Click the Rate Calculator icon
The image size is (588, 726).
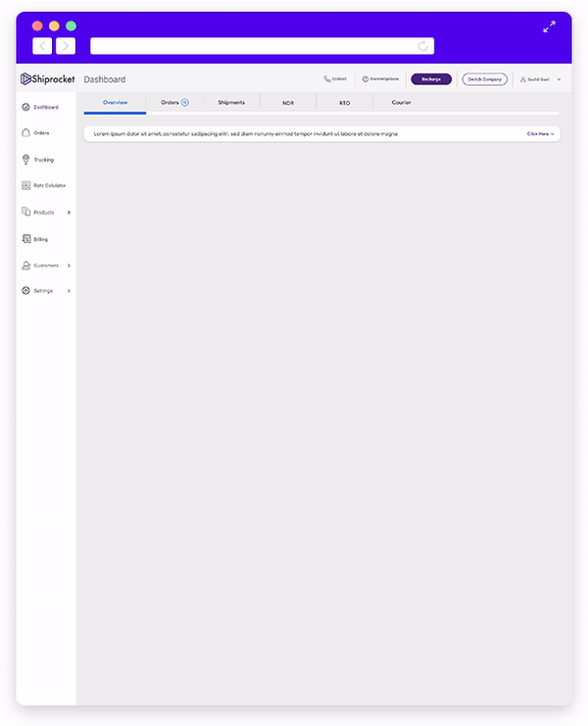[25, 186]
